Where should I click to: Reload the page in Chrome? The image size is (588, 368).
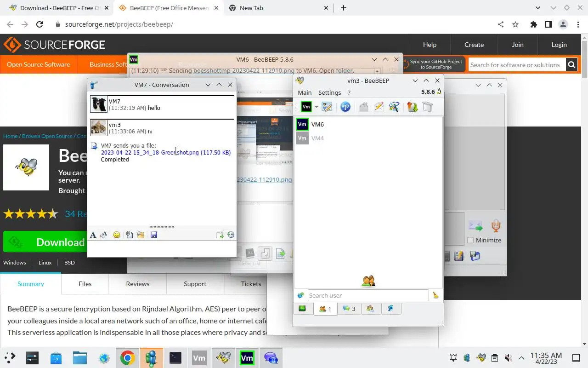pyautogui.click(x=40, y=24)
